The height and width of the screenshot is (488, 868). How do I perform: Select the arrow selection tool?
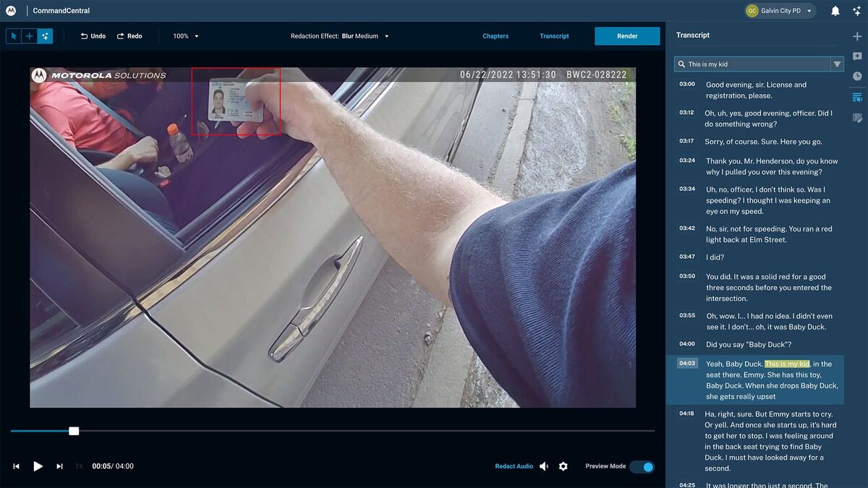tap(13, 35)
